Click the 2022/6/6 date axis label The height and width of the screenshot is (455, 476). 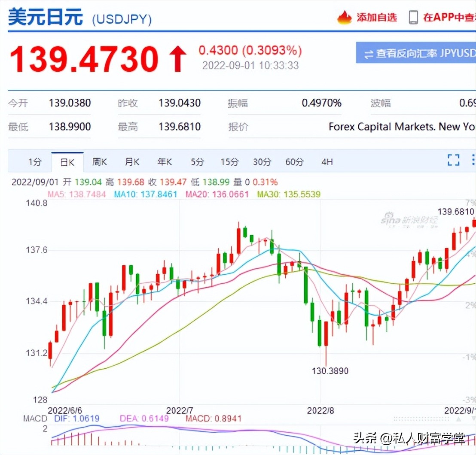click(x=65, y=410)
